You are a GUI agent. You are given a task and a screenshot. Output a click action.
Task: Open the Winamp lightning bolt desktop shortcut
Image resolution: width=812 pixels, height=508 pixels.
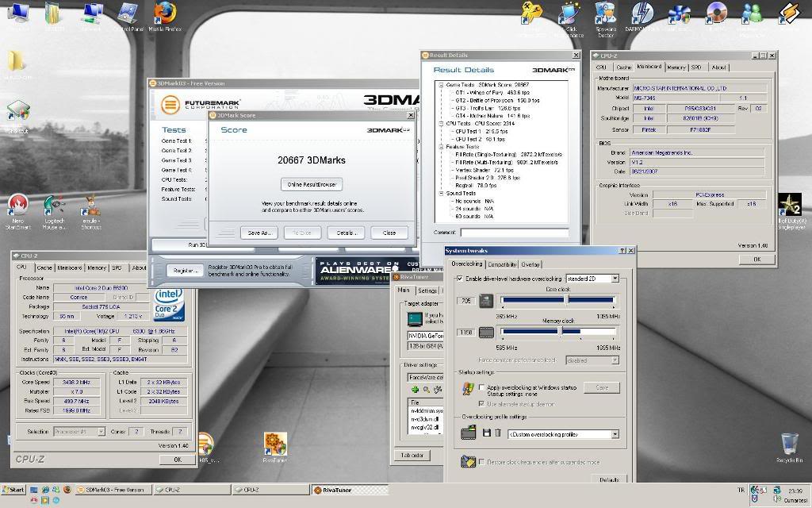coord(790,13)
